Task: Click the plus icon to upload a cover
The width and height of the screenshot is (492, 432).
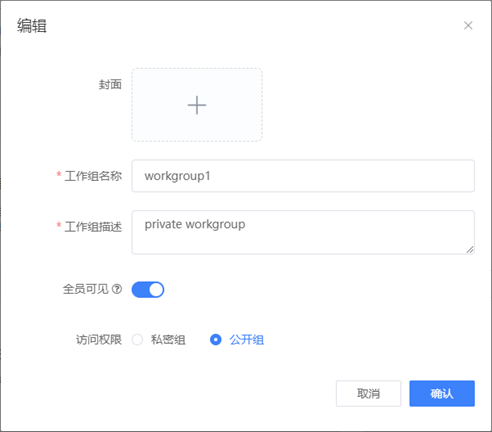Action: point(197,105)
